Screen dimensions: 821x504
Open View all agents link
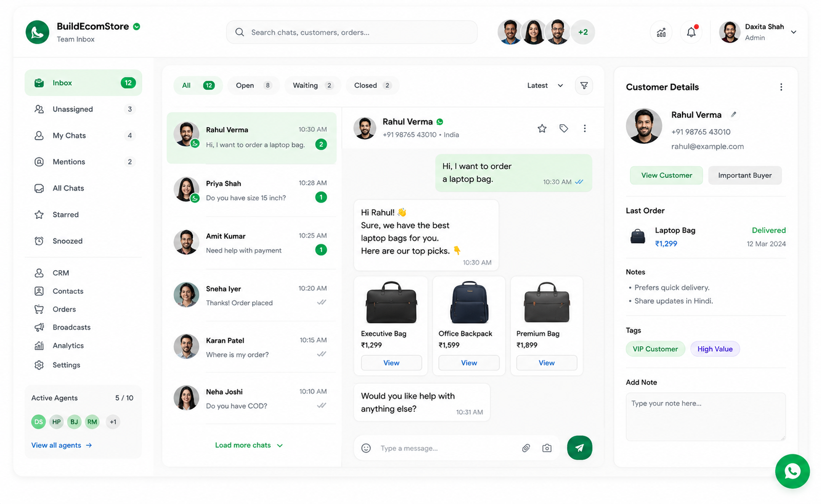62,445
